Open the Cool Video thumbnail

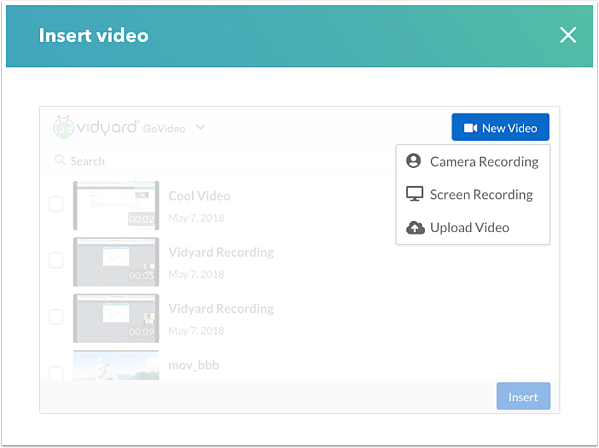pyautogui.click(x=116, y=205)
